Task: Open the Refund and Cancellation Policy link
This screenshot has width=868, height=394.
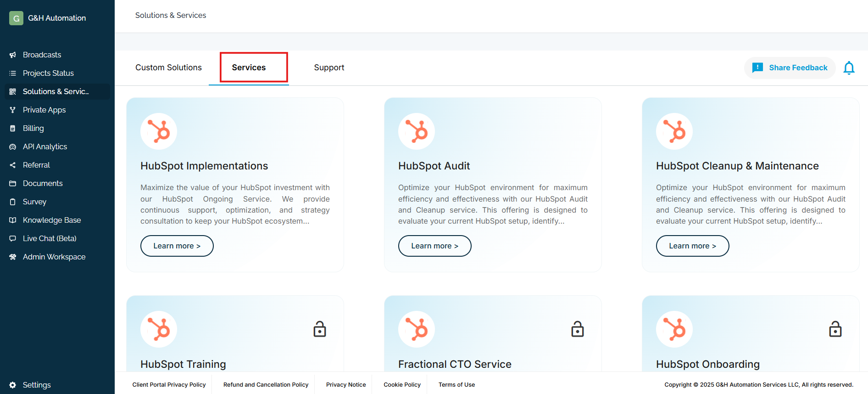Action: 266,385
